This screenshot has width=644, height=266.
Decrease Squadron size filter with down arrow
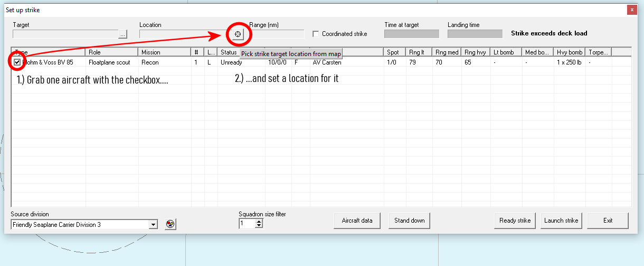[259, 226]
